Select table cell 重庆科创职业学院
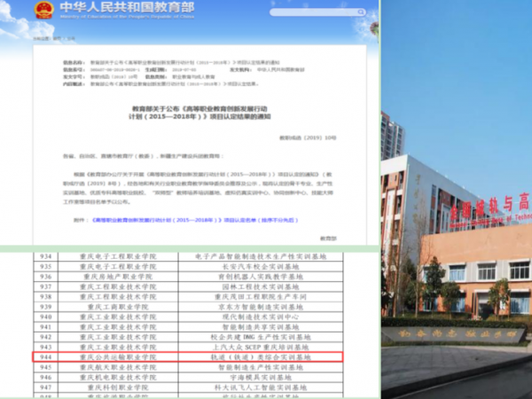This screenshot has height=399, width=532. 118,387
